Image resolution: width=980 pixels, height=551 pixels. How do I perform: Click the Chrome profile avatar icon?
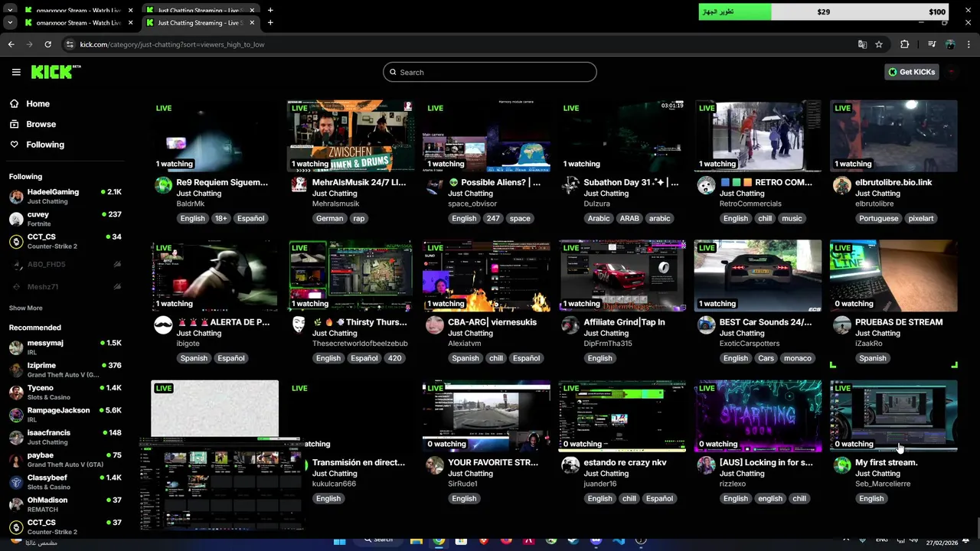pyautogui.click(x=949, y=44)
